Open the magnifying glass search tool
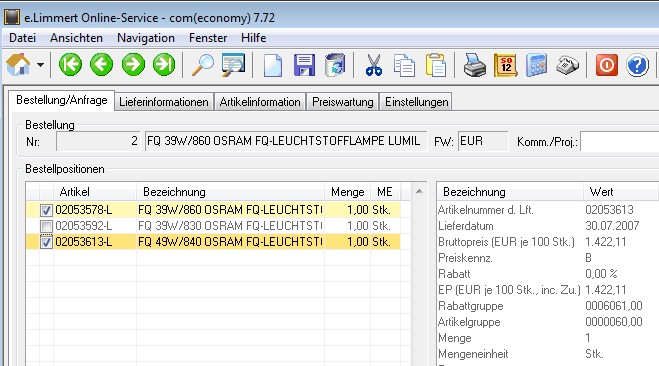 pyautogui.click(x=203, y=65)
